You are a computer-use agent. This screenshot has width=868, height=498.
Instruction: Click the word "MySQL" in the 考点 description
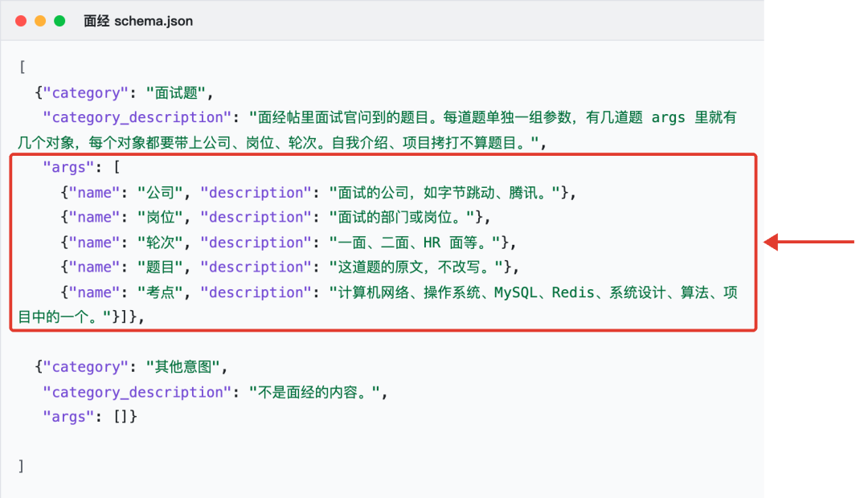point(516,292)
